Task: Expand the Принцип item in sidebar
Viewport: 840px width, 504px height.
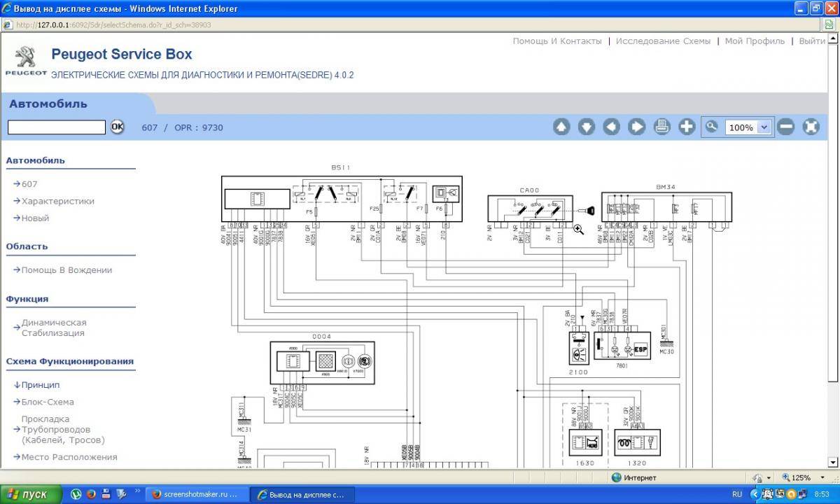Action: coord(40,385)
